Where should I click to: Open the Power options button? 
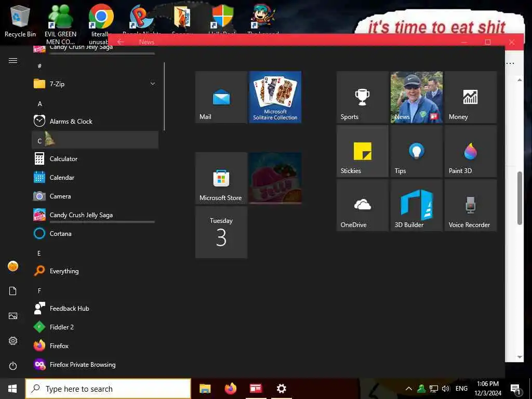coord(13,366)
